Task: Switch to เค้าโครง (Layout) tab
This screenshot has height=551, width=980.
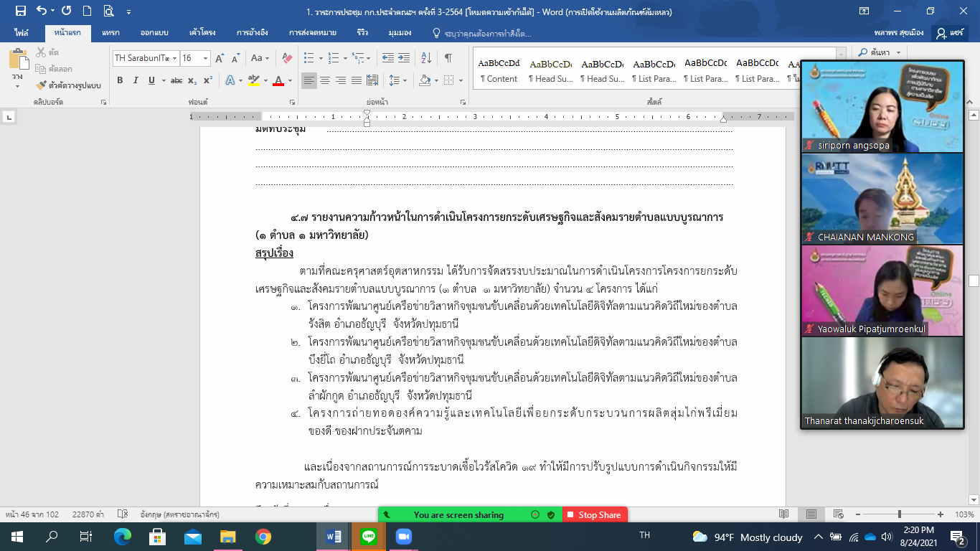Action: 203,33
